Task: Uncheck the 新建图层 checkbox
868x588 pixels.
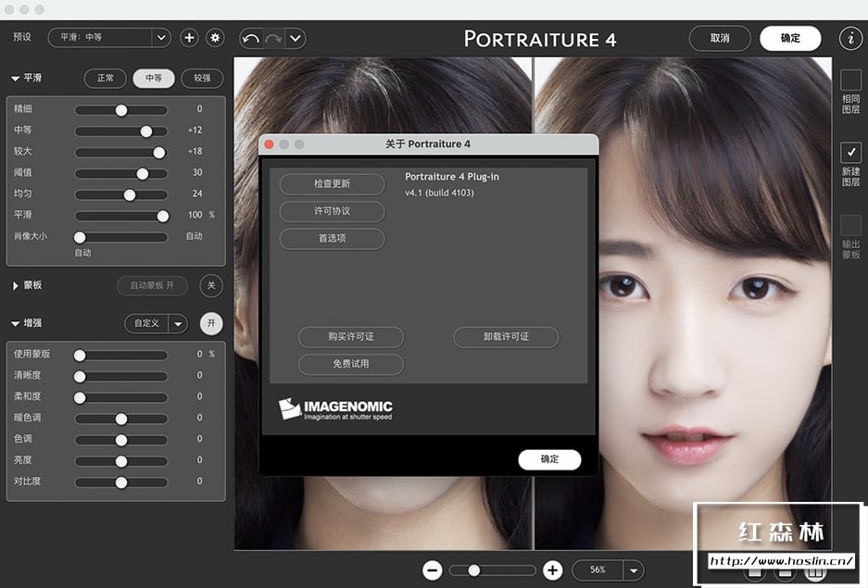Action: pyautogui.click(x=850, y=152)
